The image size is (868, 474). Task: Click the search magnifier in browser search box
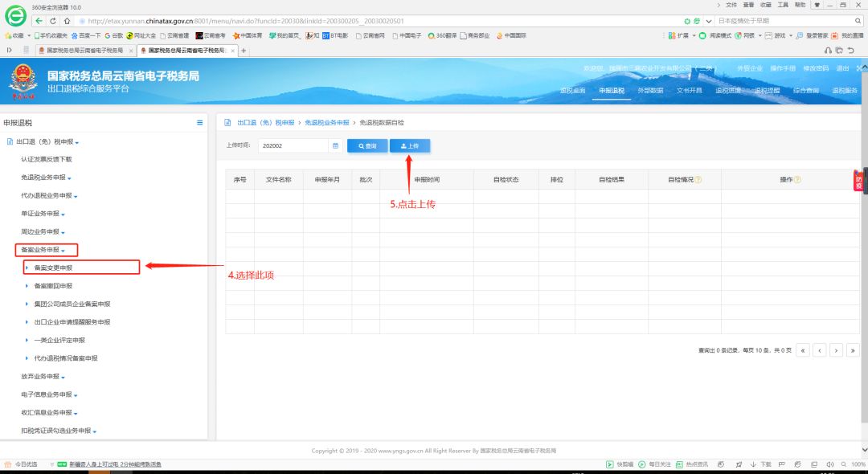[x=858, y=21]
